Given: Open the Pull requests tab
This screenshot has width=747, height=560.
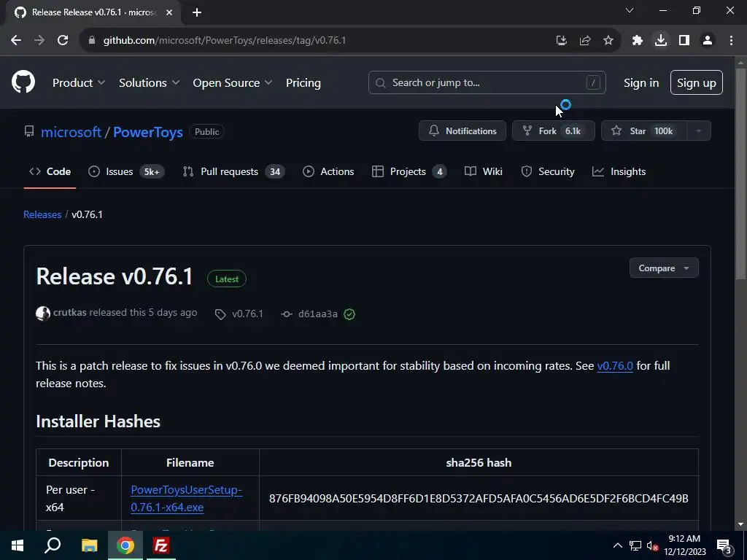Looking at the screenshot, I should 233,171.
